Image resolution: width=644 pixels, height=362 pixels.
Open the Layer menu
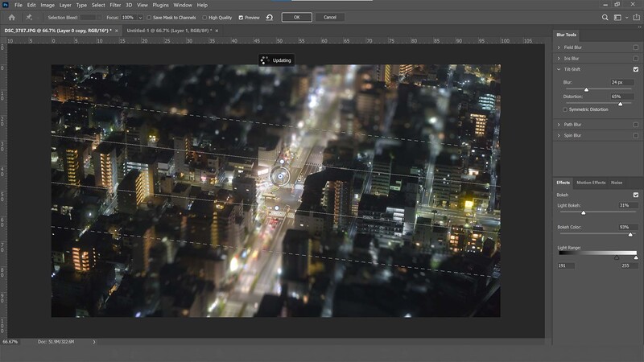tap(65, 5)
